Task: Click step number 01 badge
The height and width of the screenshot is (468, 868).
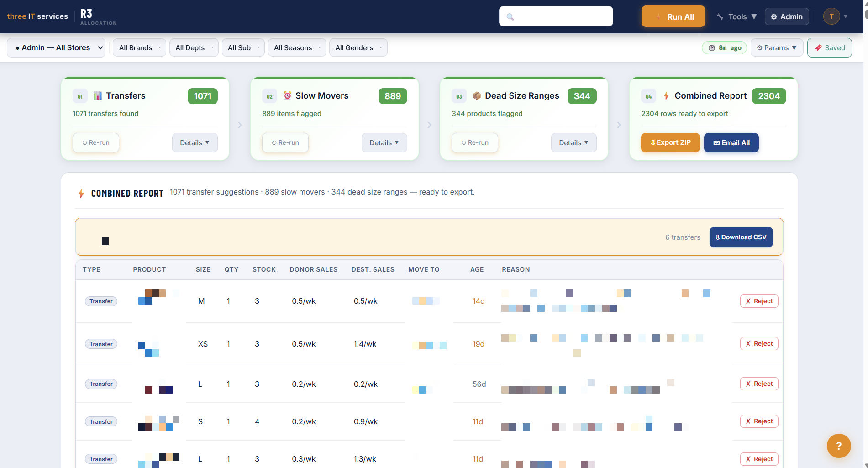Action: [80, 96]
